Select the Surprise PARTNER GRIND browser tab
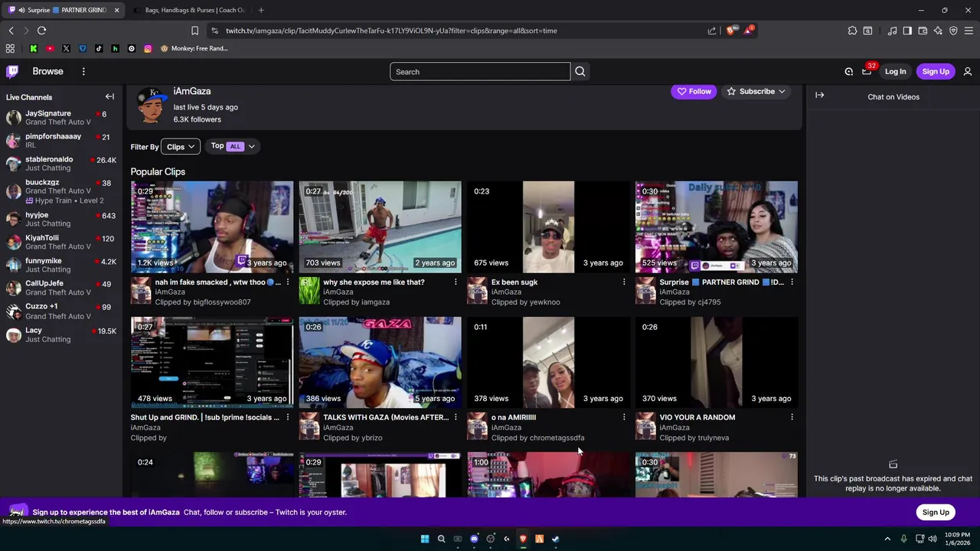 [x=63, y=10]
